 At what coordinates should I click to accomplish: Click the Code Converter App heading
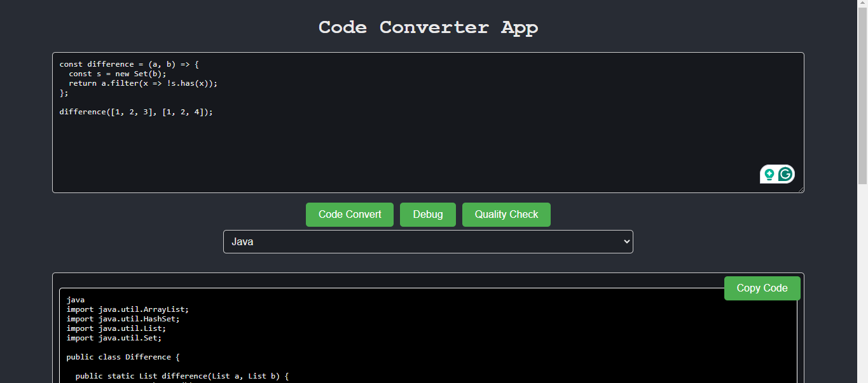(x=428, y=27)
